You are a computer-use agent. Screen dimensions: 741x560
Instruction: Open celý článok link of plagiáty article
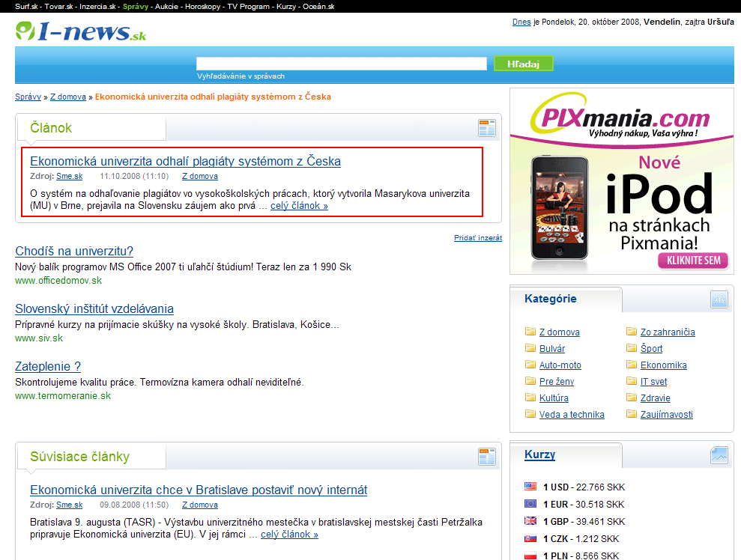point(299,206)
